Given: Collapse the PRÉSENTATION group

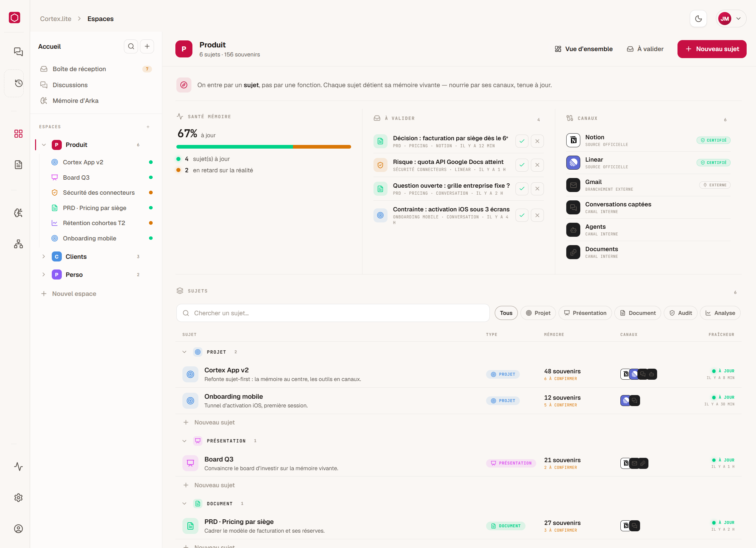Looking at the screenshot, I should (x=184, y=441).
